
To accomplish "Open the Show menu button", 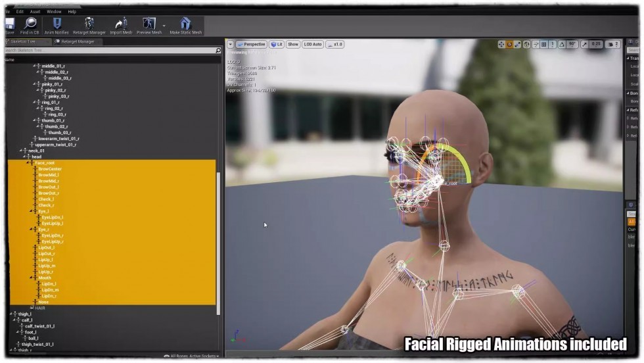I will coord(293,45).
